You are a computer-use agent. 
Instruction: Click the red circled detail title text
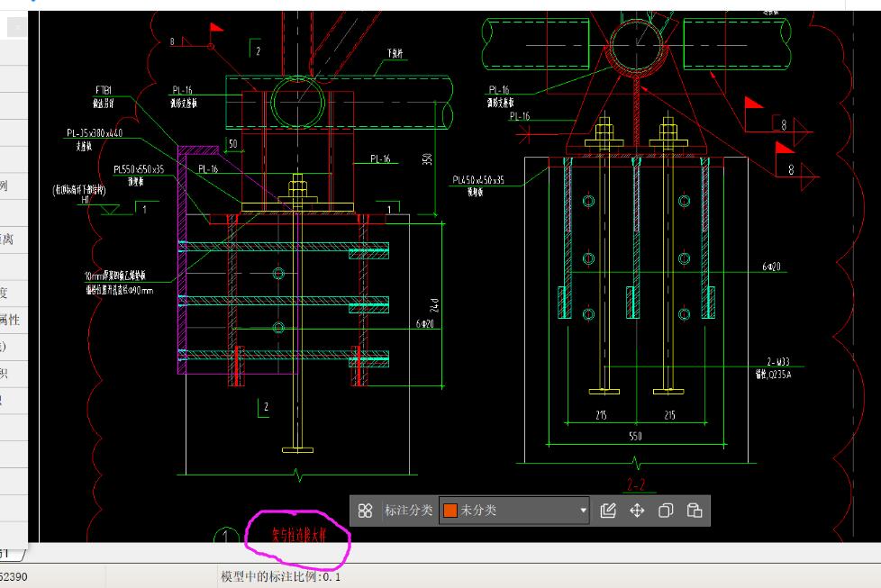click(299, 535)
